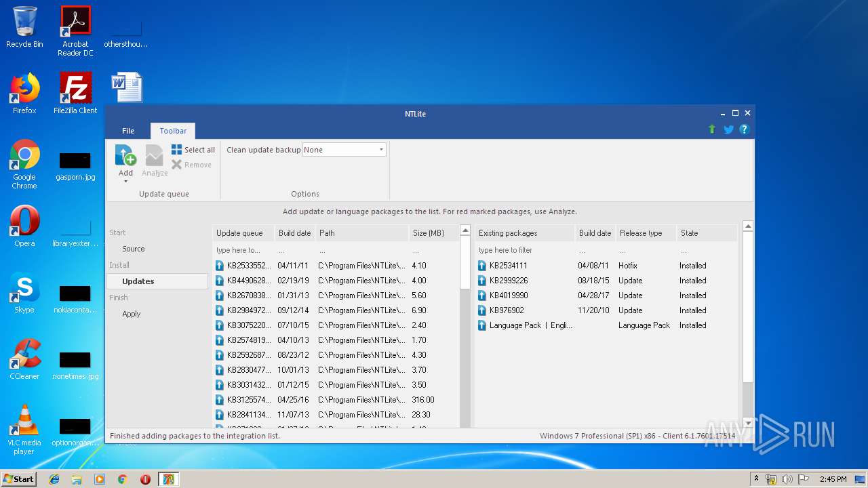The image size is (868, 488).
Task: Click the Add update package icon
Action: coord(125,155)
